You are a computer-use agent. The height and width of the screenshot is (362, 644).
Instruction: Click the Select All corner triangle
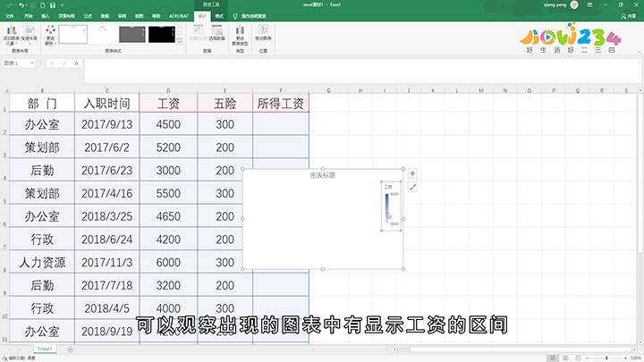coord(5,90)
